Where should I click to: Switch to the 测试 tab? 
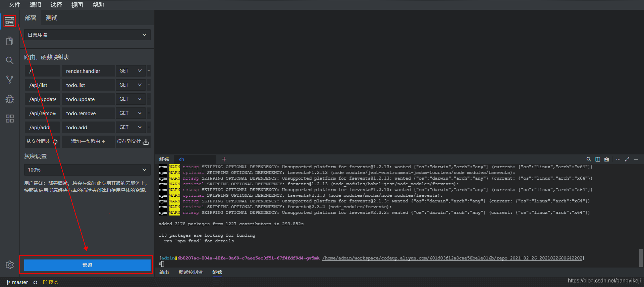pyautogui.click(x=51, y=18)
